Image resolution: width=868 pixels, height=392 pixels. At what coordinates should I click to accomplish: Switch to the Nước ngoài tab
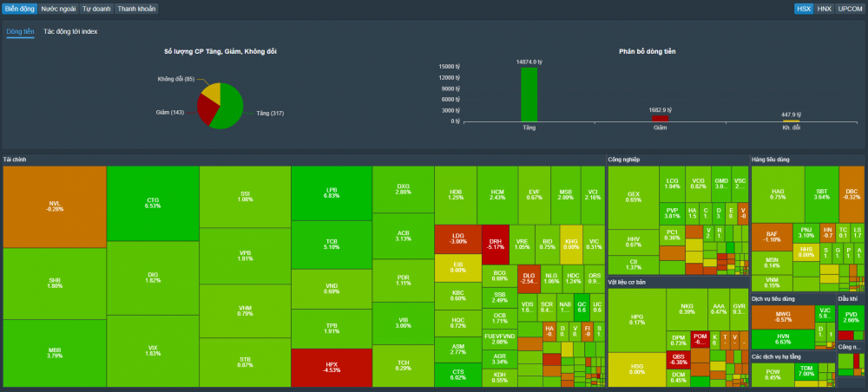[59, 8]
